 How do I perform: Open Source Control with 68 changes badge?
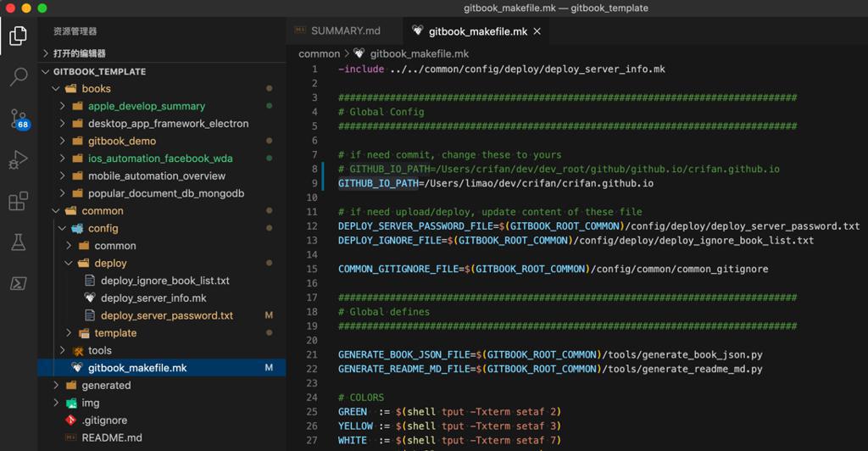[x=18, y=119]
